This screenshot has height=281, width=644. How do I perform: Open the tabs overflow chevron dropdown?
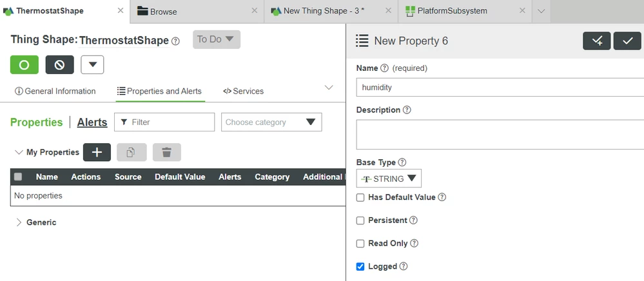point(542,11)
